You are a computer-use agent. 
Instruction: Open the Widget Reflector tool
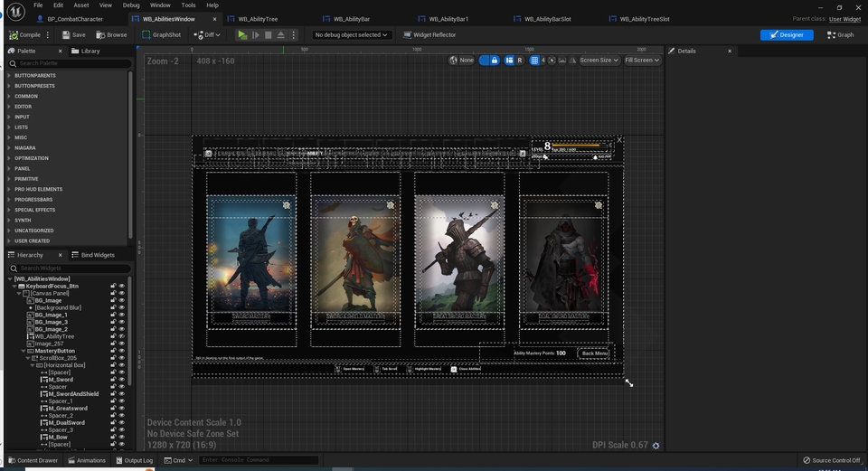point(429,35)
